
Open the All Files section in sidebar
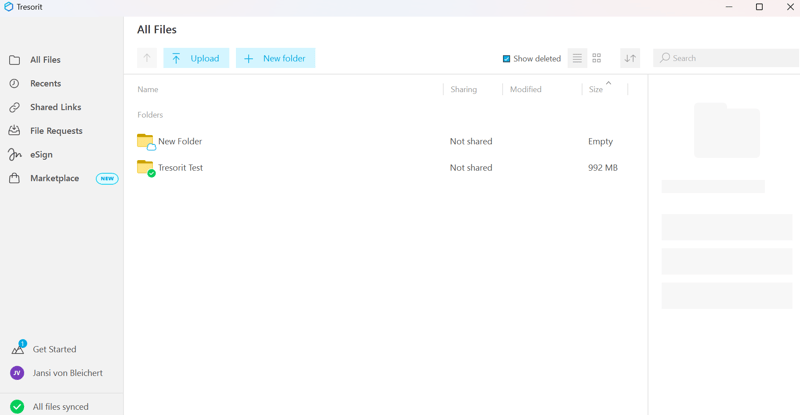click(x=45, y=60)
